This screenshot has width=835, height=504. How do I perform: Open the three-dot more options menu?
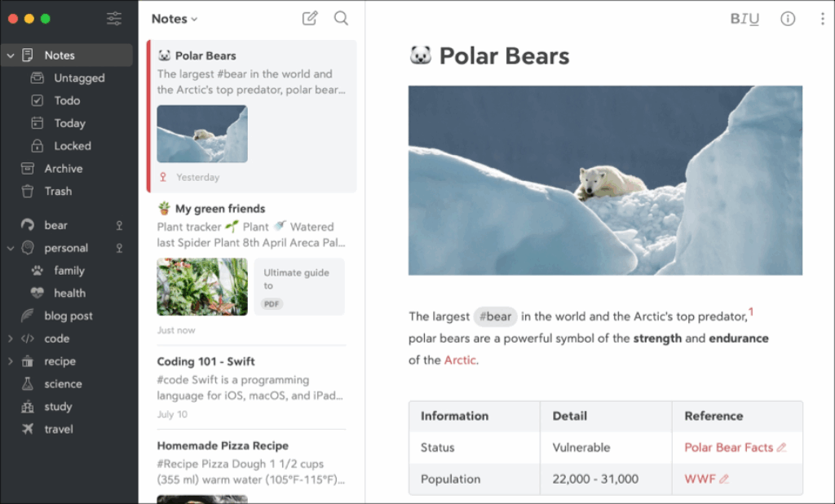[x=822, y=19]
